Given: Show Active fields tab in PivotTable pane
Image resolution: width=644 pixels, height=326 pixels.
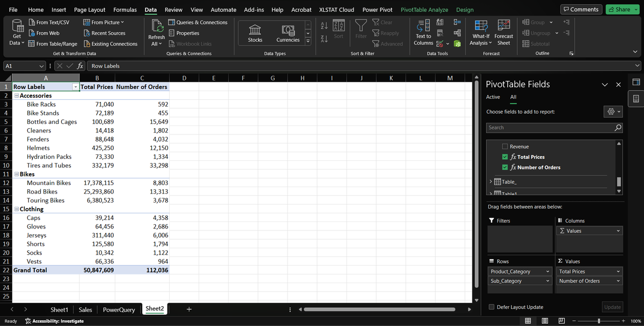Looking at the screenshot, I should pyautogui.click(x=493, y=97).
